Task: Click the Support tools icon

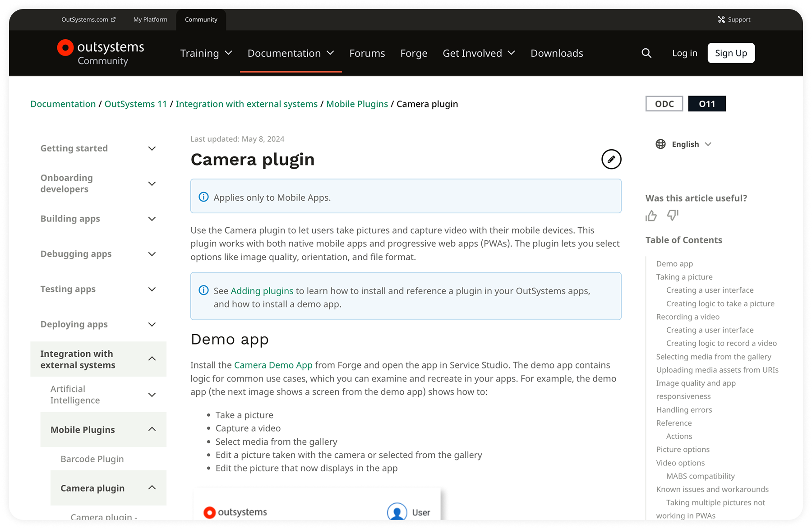Action: coord(721,19)
